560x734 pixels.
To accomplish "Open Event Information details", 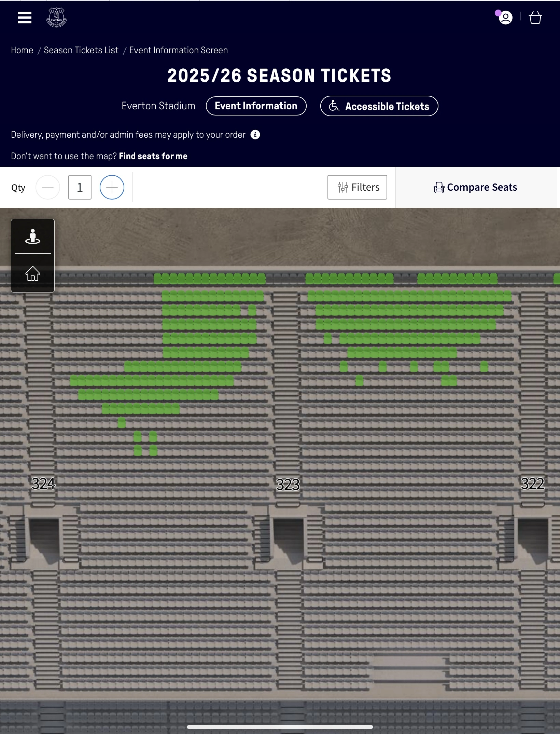I will (256, 106).
